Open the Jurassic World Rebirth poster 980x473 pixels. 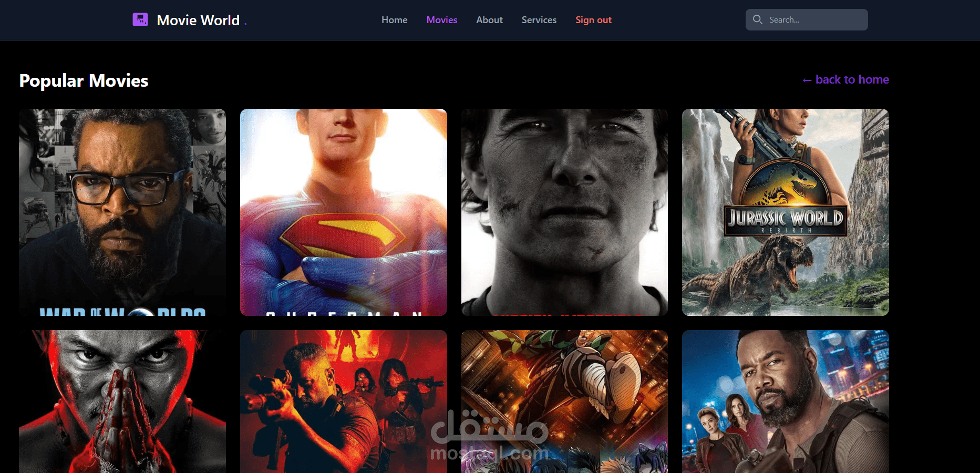point(786,212)
